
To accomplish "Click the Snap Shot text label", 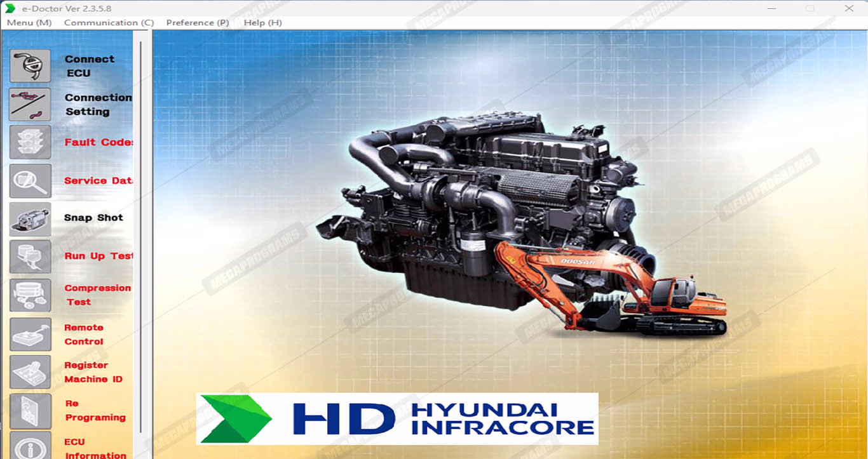I will pos(93,218).
